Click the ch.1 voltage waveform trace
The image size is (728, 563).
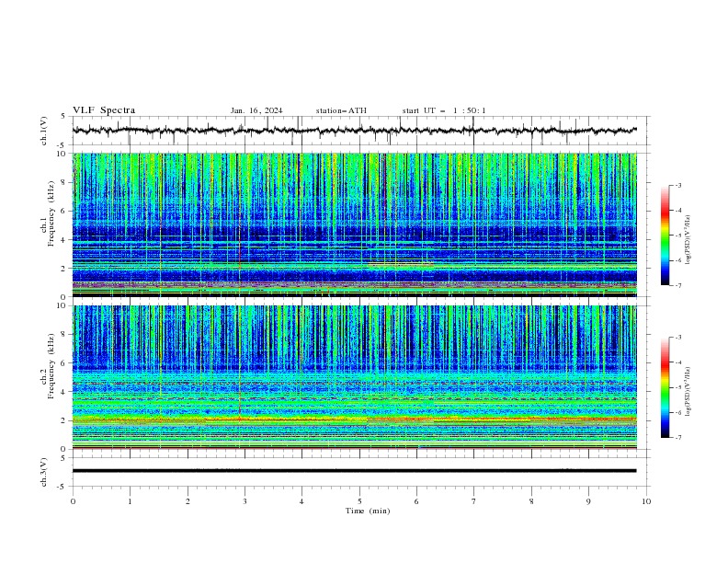coord(354,131)
